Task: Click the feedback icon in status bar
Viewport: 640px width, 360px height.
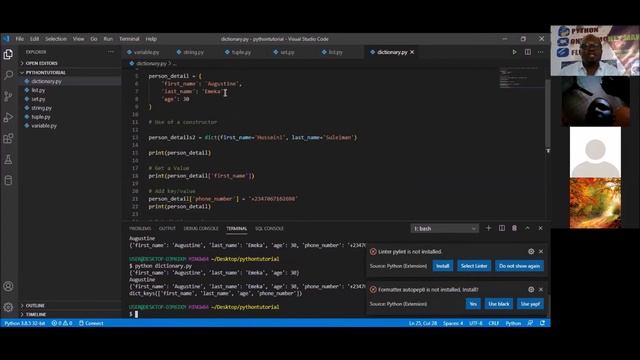Action: pos(530,323)
